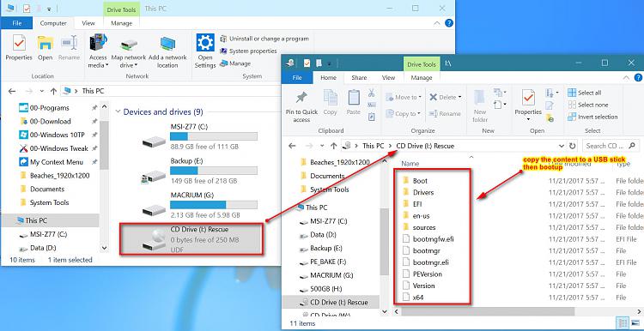Screen dimensions: 644x331
Task: Switch to details view icon in status bar
Action: pos(623,322)
